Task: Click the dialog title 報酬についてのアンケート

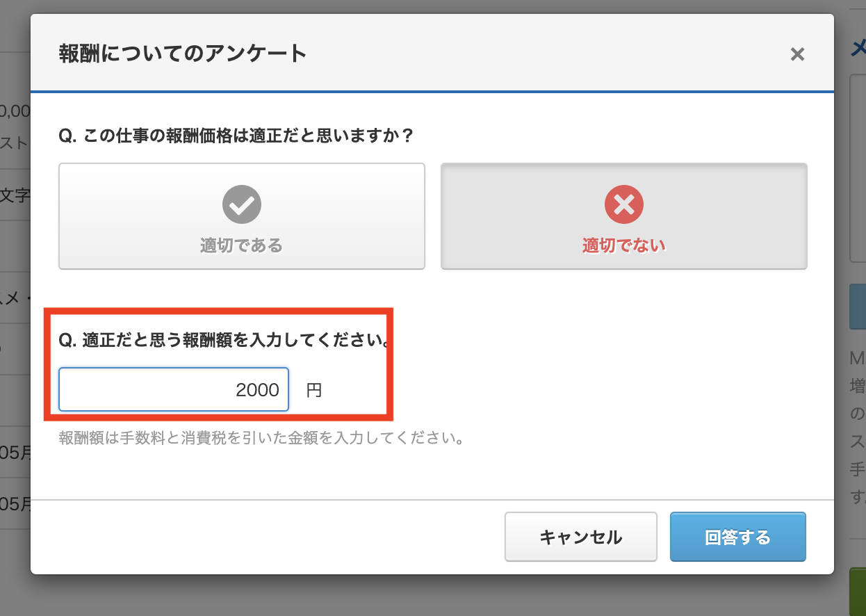Action: [183, 54]
